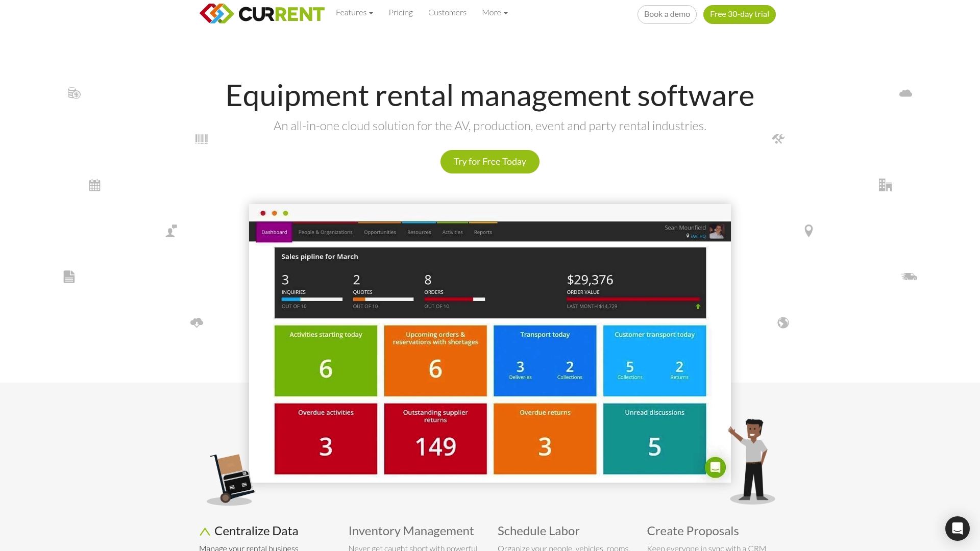Click the barcode icon near the headline
The image size is (980, 551).
(202, 138)
